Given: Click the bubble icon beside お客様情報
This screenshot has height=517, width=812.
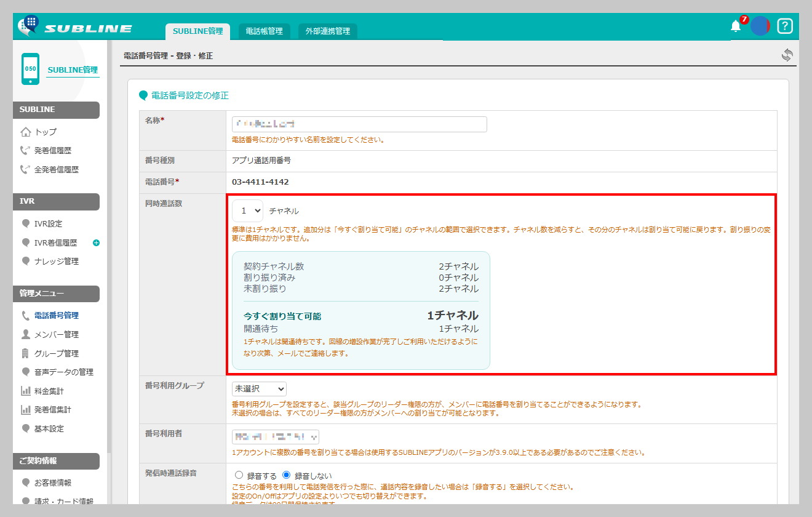Looking at the screenshot, I should (26, 483).
